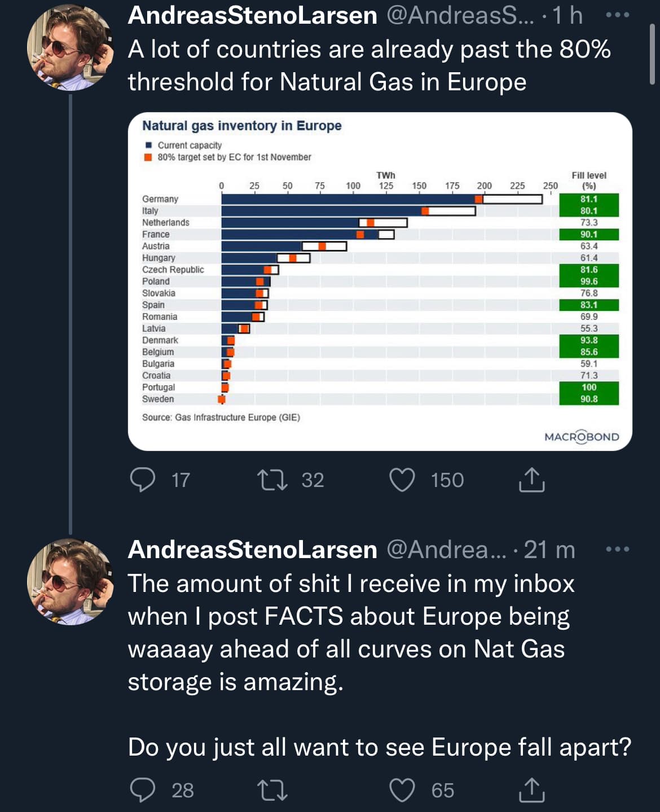The height and width of the screenshot is (812, 660).
Task: Retweet the second tweet about Nat Gas storage
Action: pyautogui.click(x=272, y=790)
